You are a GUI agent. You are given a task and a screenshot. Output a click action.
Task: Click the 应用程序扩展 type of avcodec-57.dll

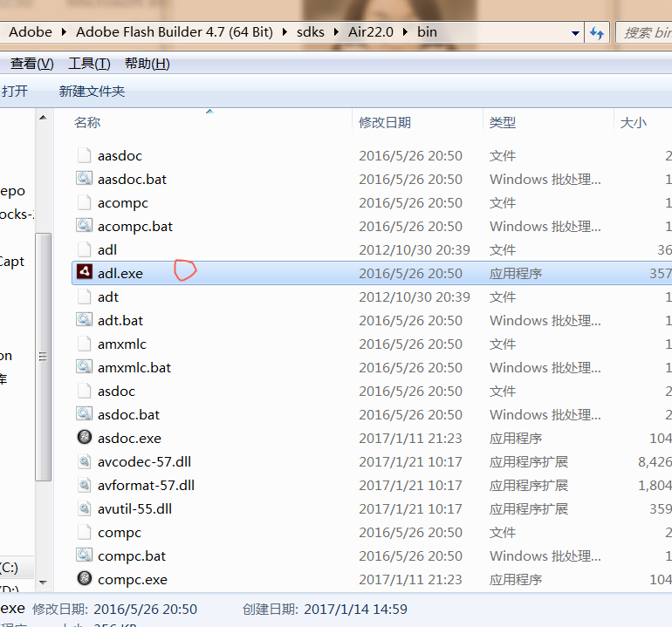pyautogui.click(x=529, y=461)
